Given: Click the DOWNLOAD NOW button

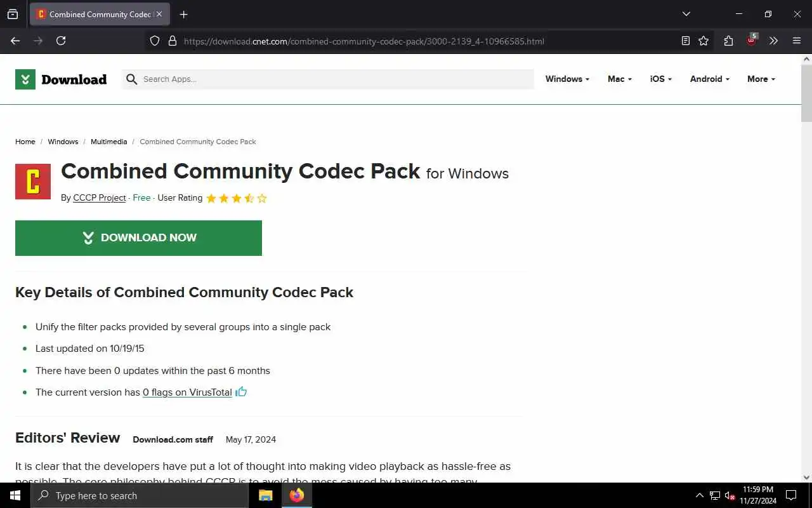Looking at the screenshot, I should point(138,238).
